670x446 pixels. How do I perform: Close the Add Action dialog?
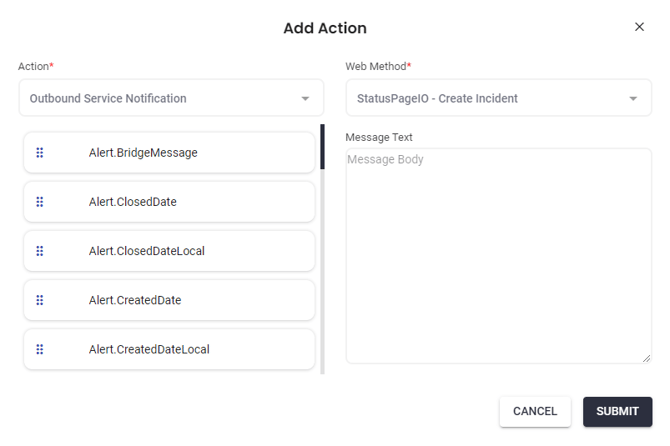pyautogui.click(x=640, y=27)
